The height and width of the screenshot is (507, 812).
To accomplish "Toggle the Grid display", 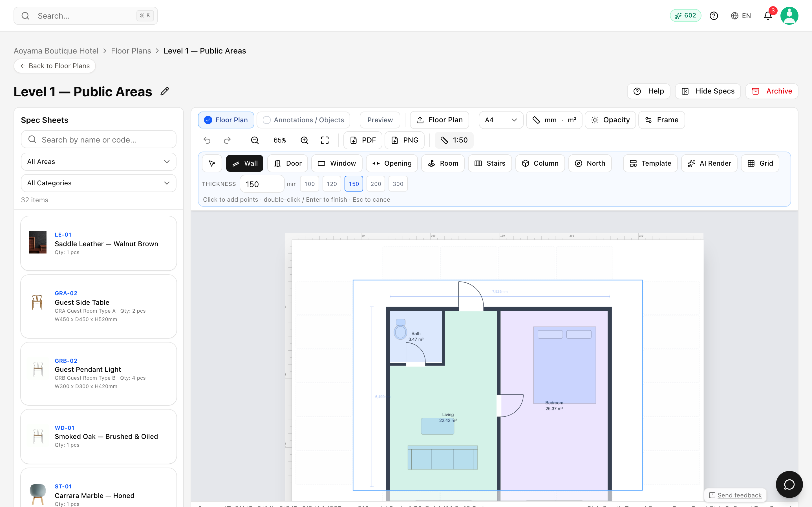I will pyautogui.click(x=760, y=163).
